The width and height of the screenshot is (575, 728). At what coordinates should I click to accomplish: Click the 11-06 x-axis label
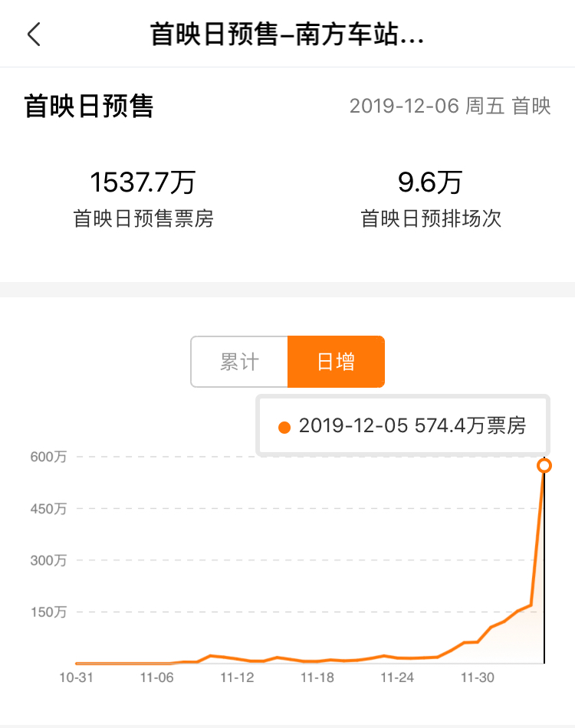tap(156, 678)
